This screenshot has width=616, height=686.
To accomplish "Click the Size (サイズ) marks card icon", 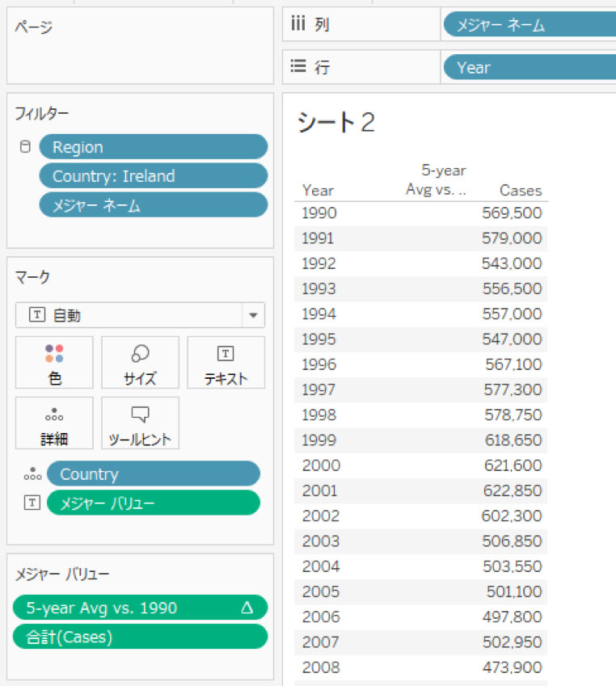I will point(140,362).
